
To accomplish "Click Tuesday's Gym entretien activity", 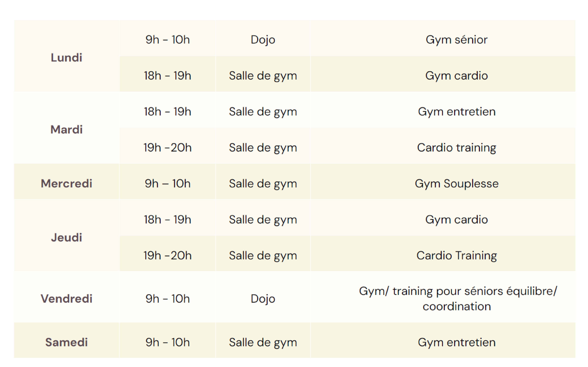I will coord(456,111).
